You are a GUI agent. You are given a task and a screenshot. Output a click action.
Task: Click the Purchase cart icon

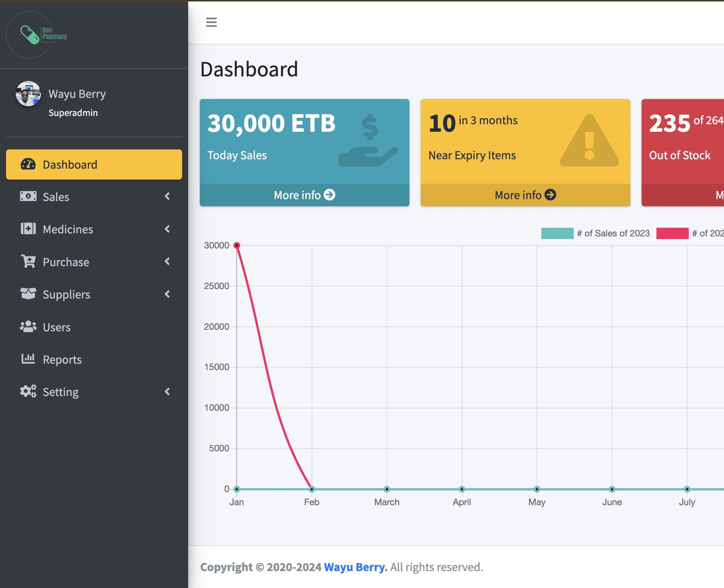click(x=28, y=262)
